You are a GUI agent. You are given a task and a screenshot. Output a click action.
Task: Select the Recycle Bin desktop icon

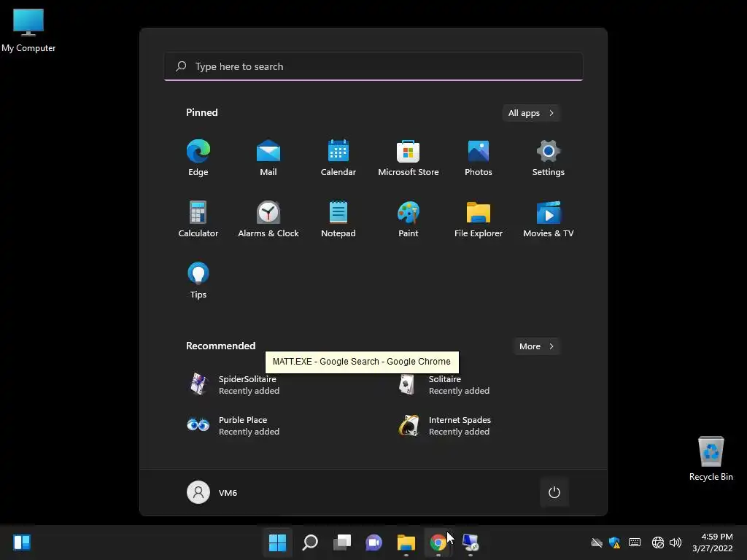(x=711, y=459)
